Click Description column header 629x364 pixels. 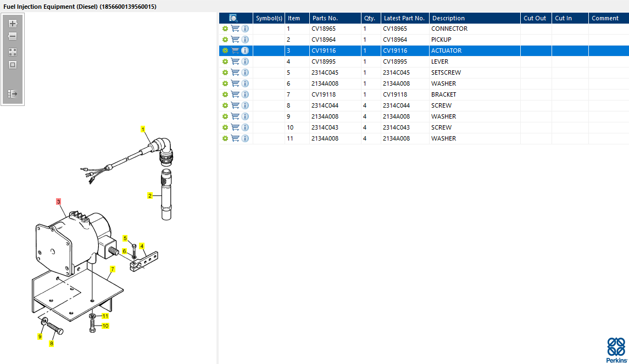(x=475, y=18)
